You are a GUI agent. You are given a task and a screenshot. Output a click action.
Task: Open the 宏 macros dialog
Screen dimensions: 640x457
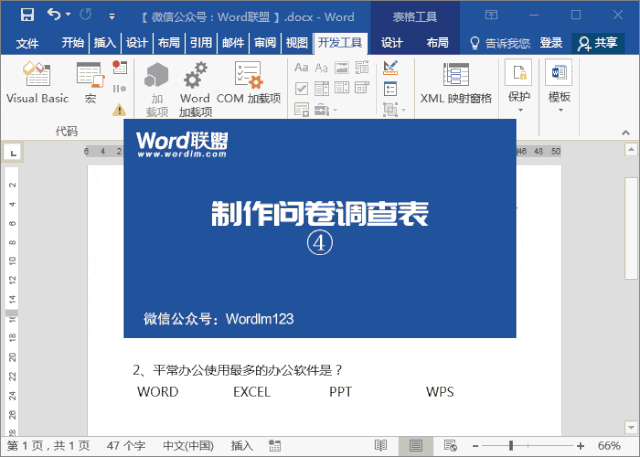click(x=91, y=82)
